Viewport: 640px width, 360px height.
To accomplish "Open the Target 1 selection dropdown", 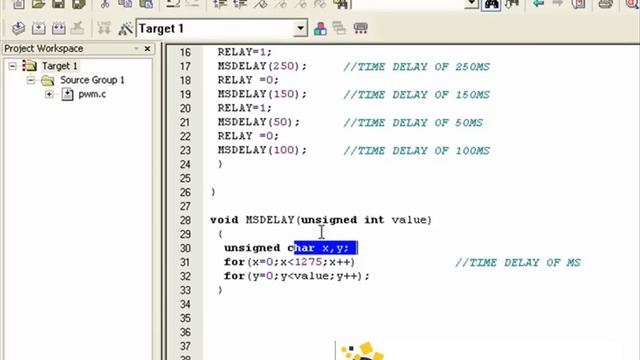I will point(300,28).
